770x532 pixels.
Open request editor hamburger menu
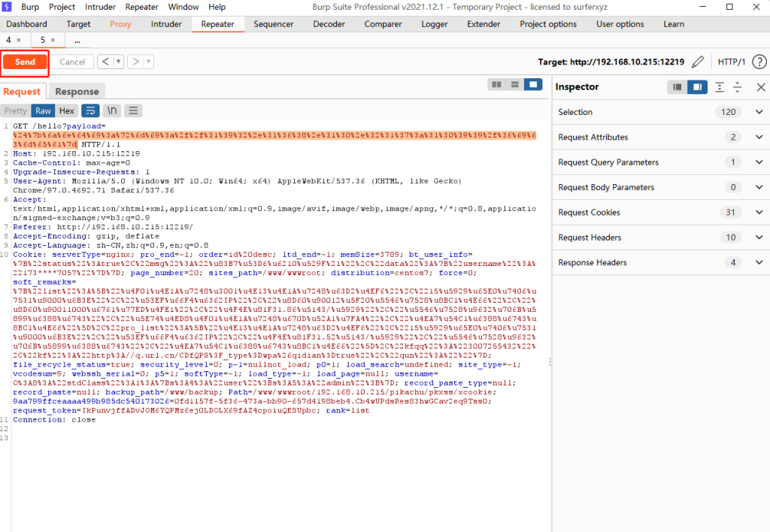pos(133,111)
